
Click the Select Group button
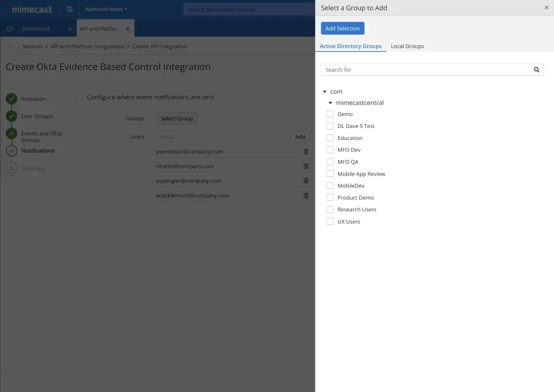tap(176, 118)
